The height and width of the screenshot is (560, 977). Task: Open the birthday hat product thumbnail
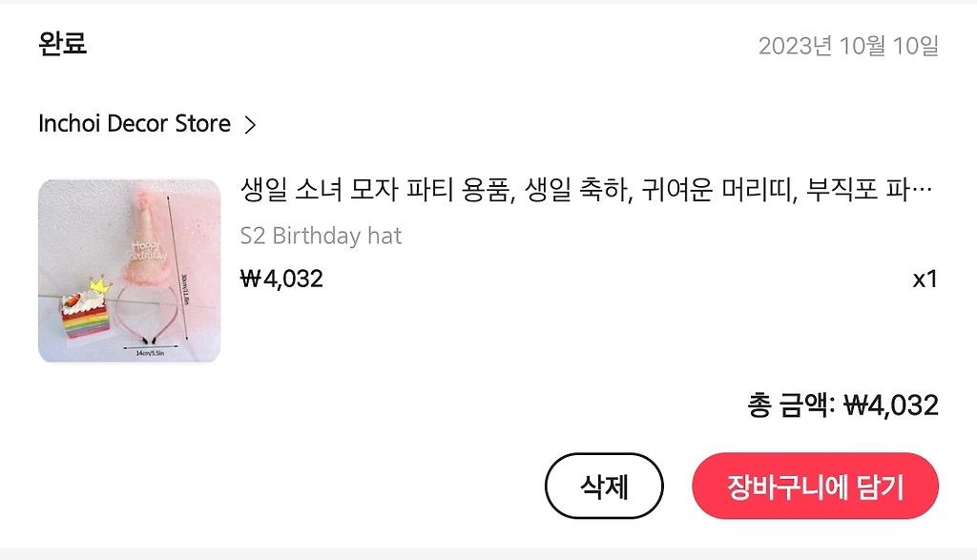129,270
